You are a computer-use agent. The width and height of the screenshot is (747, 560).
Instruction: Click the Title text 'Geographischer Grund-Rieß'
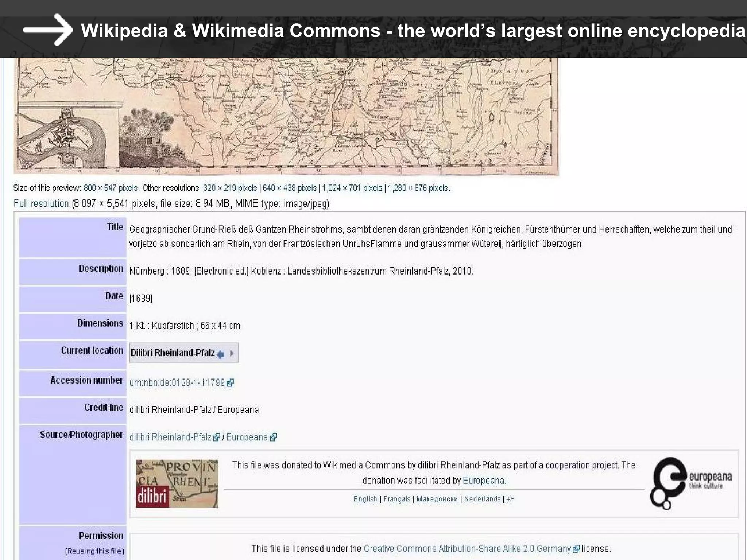[x=182, y=229]
